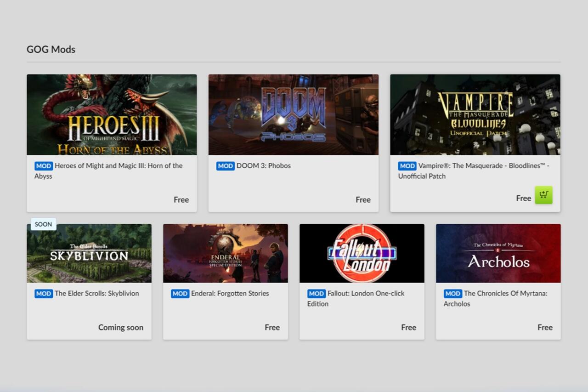Follow the 'Fallout: London One-click Edition' title
588x392 pixels.
(x=366, y=294)
